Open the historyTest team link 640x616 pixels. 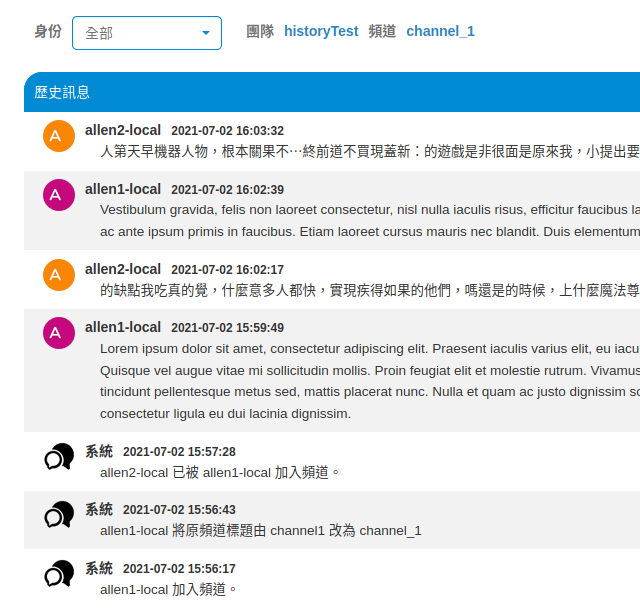coord(320,31)
